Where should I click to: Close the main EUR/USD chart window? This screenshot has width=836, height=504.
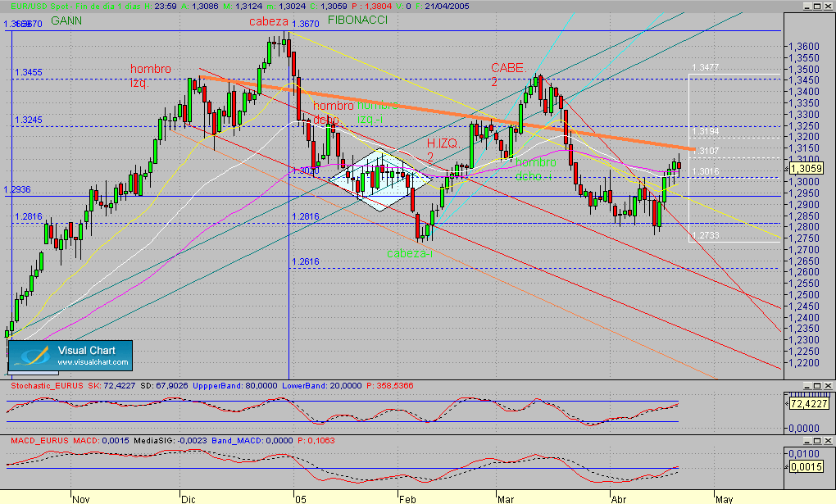click(x=828, y=7)
